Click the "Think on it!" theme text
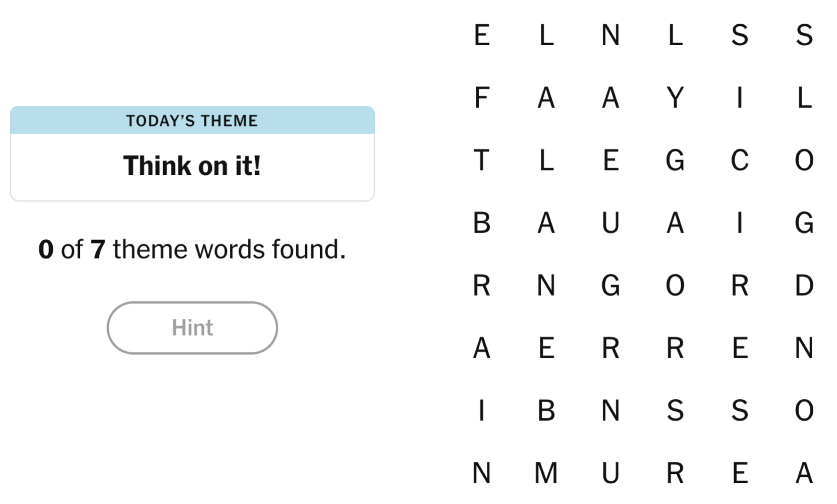Viewport: 837px width, 504px height. coord(192,166)
